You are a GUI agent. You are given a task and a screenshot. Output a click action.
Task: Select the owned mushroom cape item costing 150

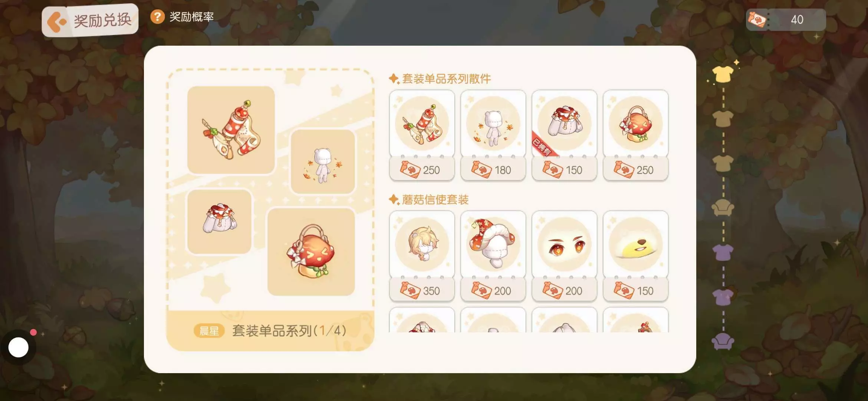coord(564,135)
